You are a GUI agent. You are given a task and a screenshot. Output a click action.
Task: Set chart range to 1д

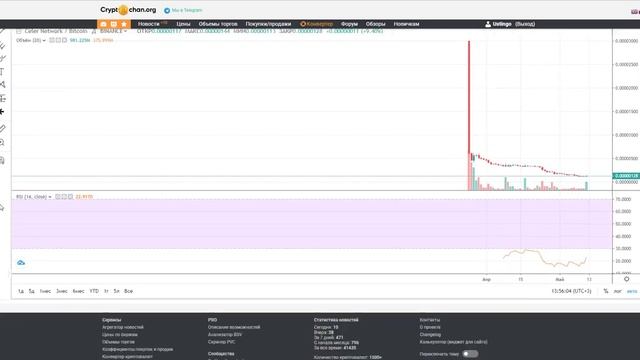pyautogui.click(x=21, y=291)
